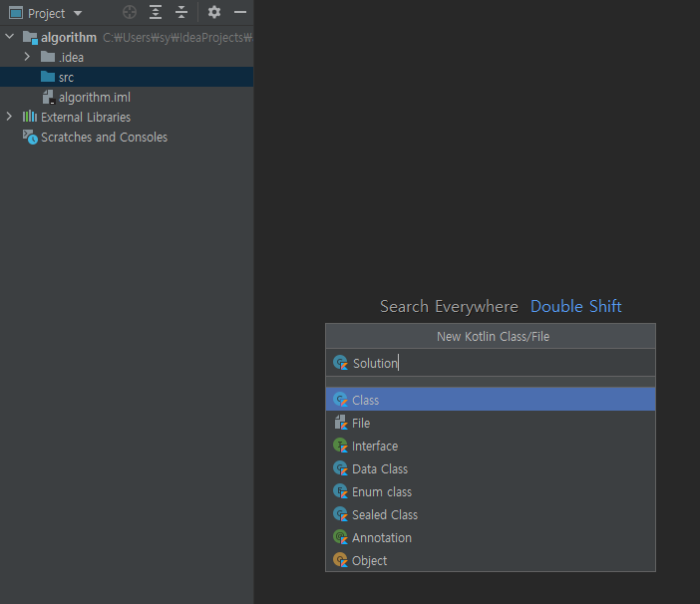This screenshot has height=604, width=700.
Task: Click the Class row's Kotlin class icon
Action: [x=341, y=400]
